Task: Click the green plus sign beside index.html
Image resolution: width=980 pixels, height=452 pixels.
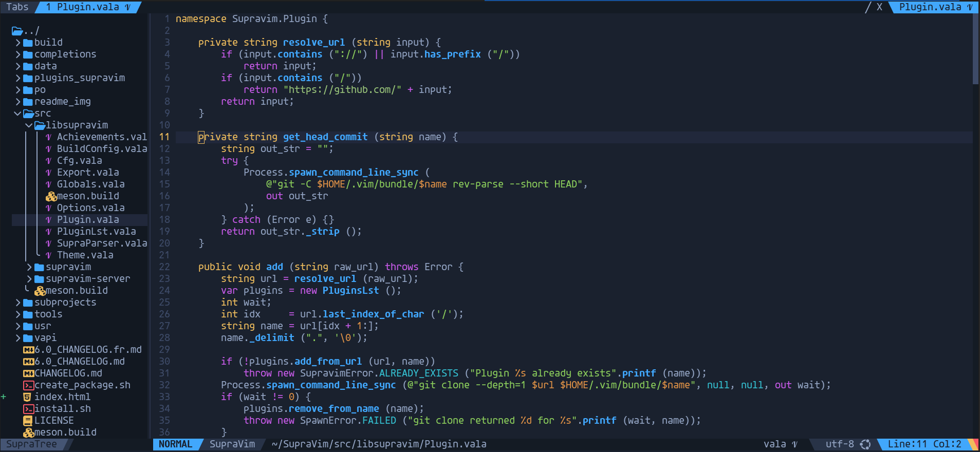Action: [x=4, y=397]
